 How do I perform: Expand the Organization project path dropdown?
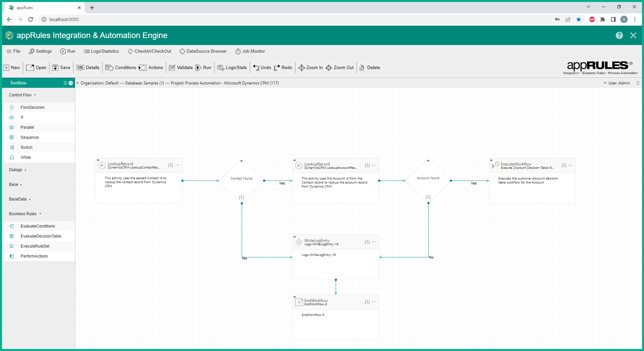78,83
